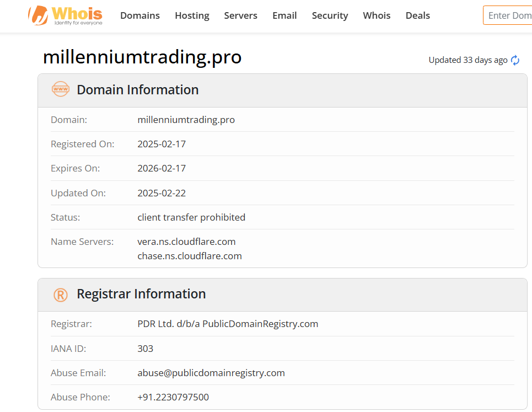Select the Domain value millenniumtrading.pro
Viewport: 532px width, 412px height.
pyautogui.click(x=186, y=120)
